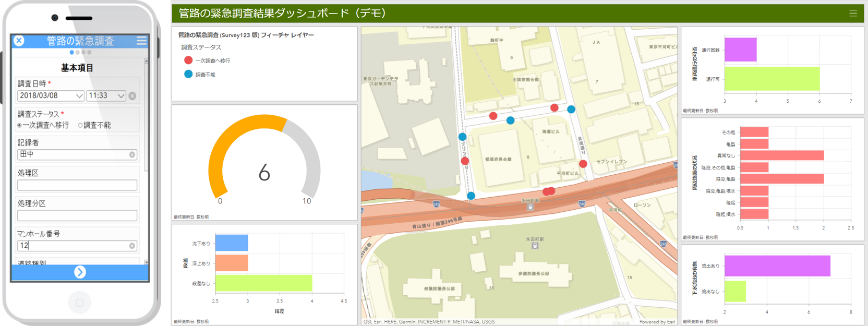868x326 pixels.
Task: Tap the next page arrow button
Action: tap(80, 272)
